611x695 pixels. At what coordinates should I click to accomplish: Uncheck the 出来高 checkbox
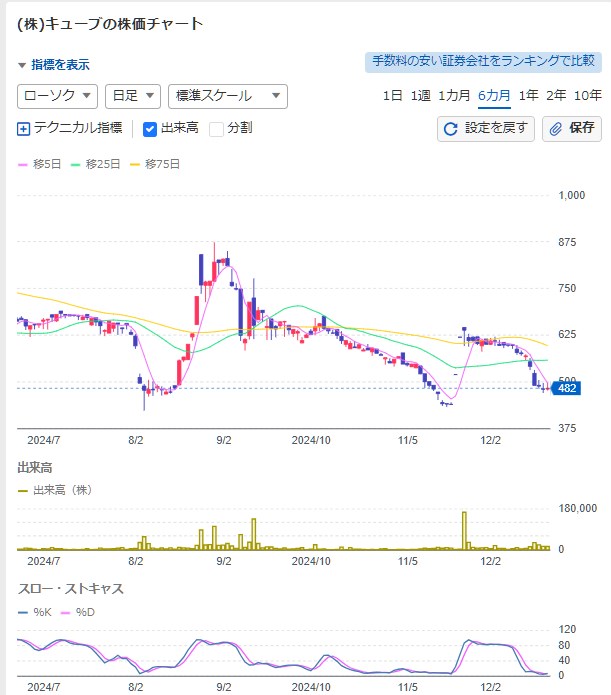(x=150, y=129)
